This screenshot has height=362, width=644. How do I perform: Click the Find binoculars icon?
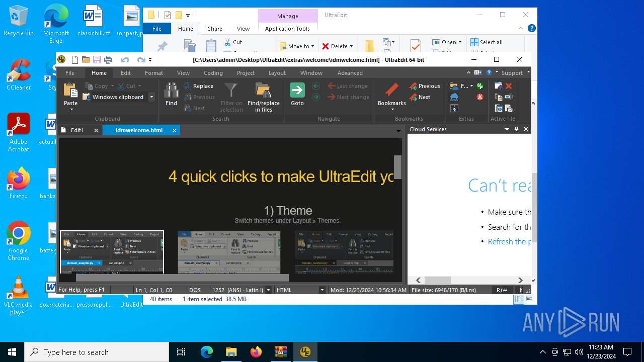click(x=171, y=90)
